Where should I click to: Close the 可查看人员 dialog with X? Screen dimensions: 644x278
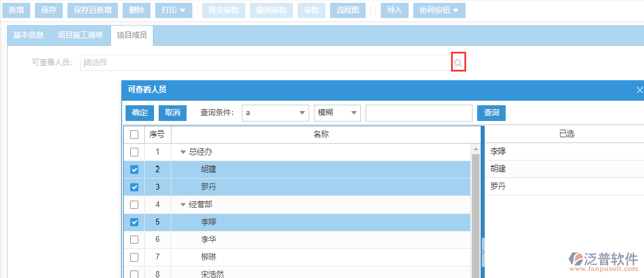pos(639,90)
